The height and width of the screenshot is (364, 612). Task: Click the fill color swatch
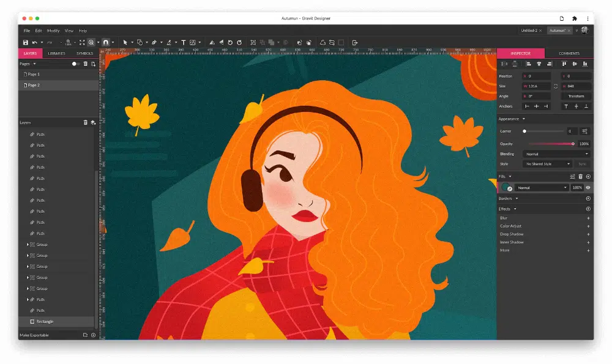[506, 188]
